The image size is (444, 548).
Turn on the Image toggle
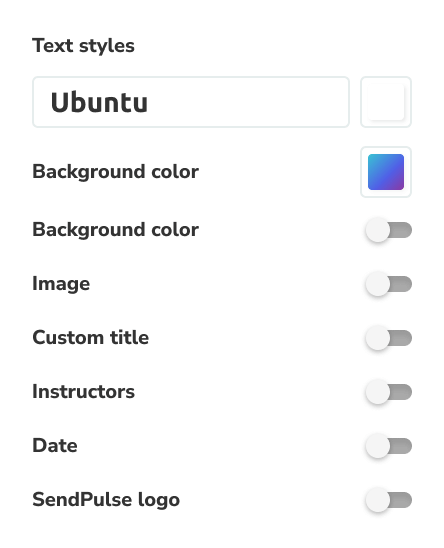[x=388, y=284]
